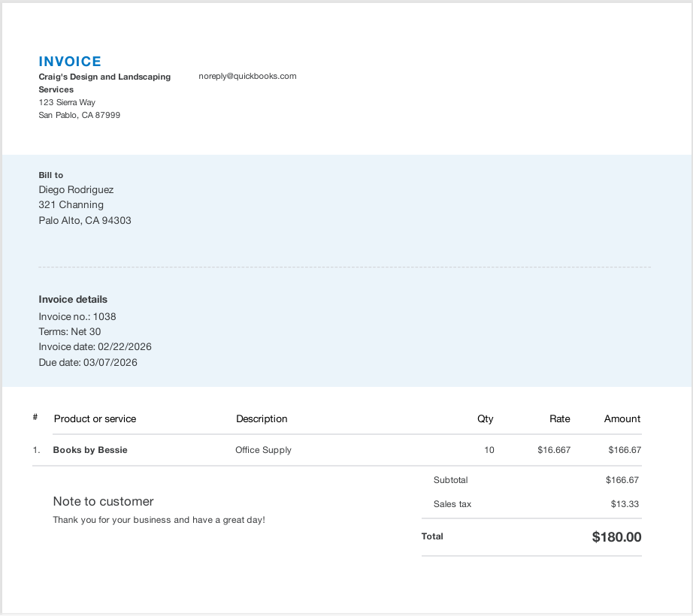Click the 123 Sierra Way address line

pyautogui.click(x=67, y=102)
